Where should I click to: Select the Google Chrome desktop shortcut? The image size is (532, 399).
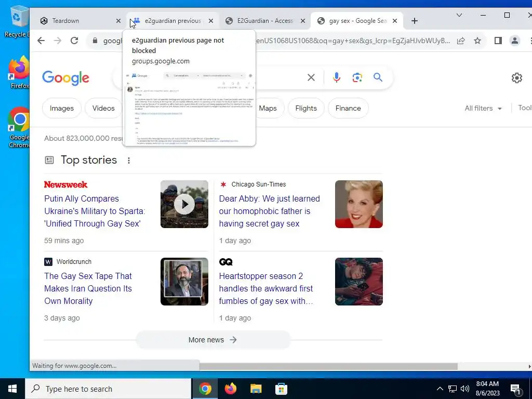coord(19,128)
